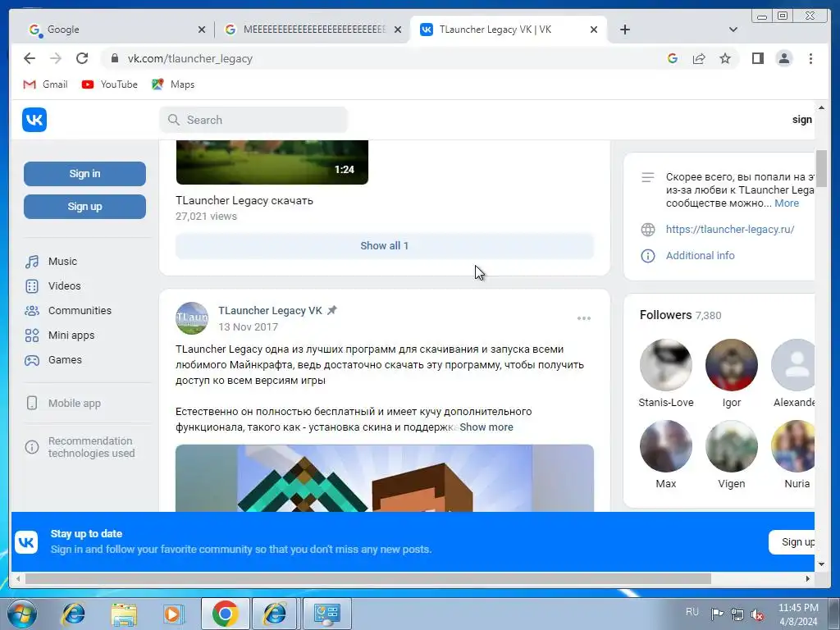Click the TLauncher Legacy VK post avatar
Viewport: 840px width, 630px height.
(192, 318)
